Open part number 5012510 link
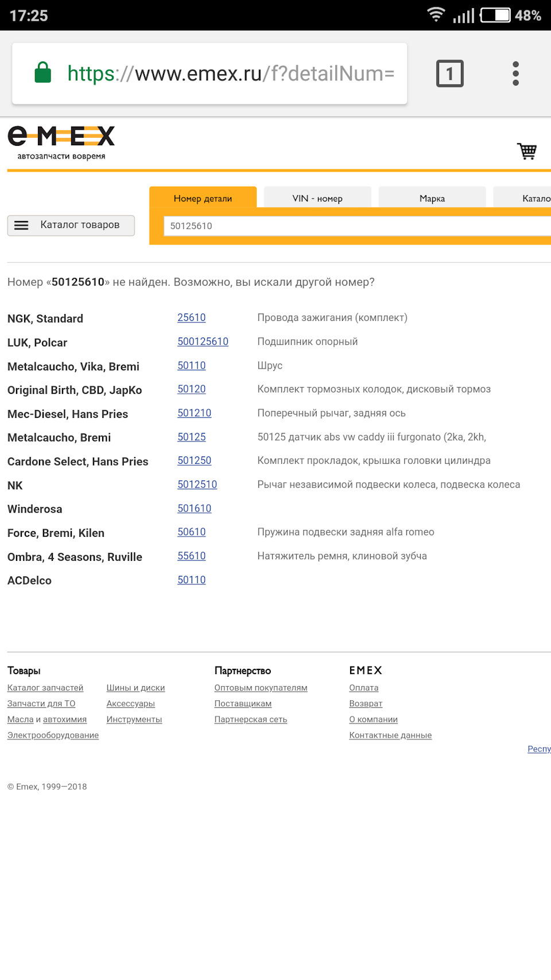The width and height of the screenshot is (551, 980). pyautogui.click(x=197, y=485)
